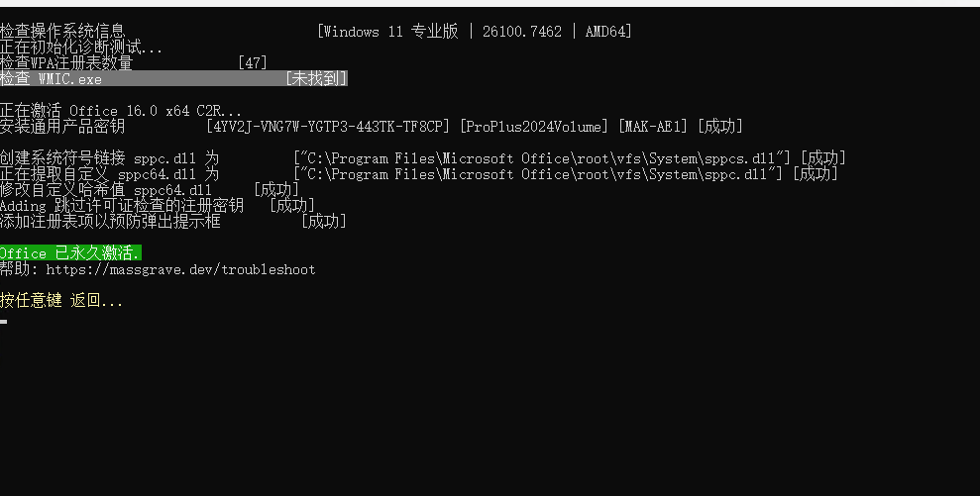
Task: Click the blinking cursor below the prompt
Action: click(x=4, y=322)
